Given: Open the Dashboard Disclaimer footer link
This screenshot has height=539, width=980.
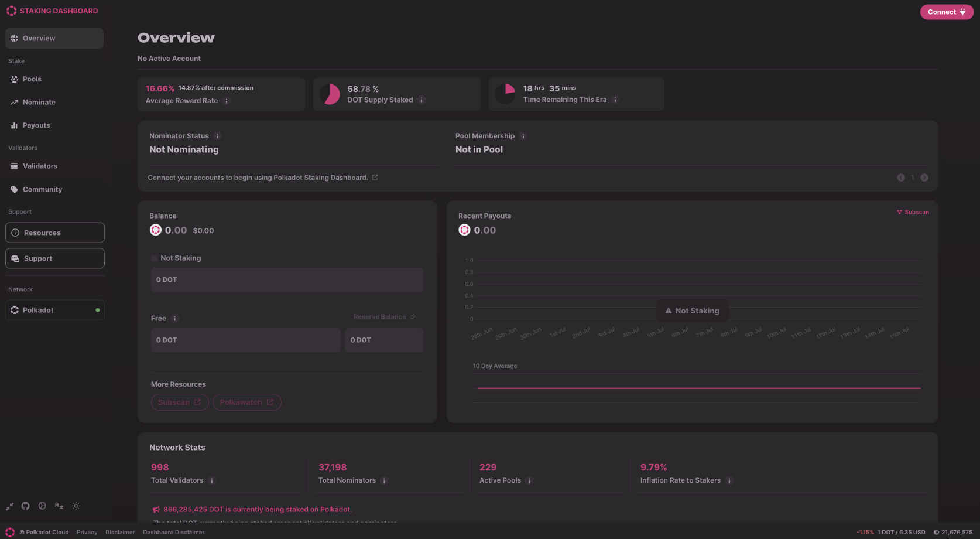Looking at the screenshot, I should click(174, 533).
